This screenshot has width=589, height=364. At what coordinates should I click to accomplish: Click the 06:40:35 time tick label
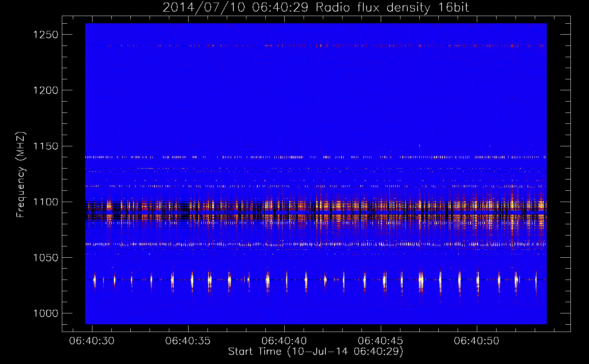pos(188,341)
